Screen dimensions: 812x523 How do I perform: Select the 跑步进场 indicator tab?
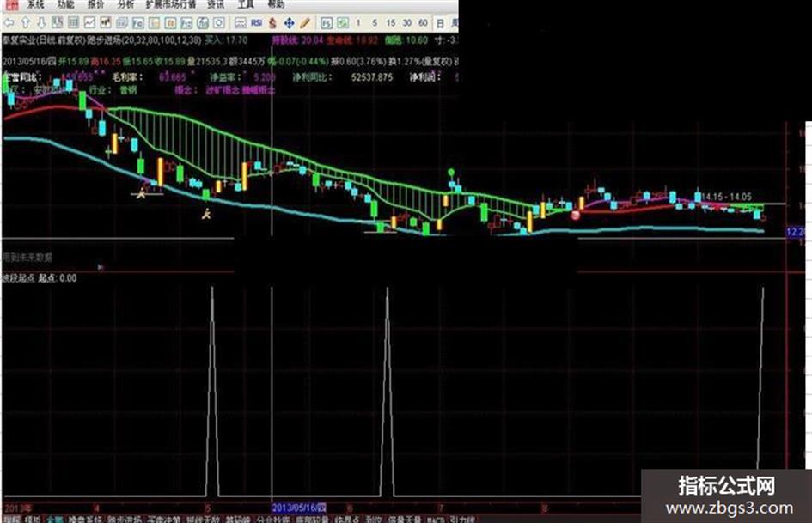(x=125, y=519)
